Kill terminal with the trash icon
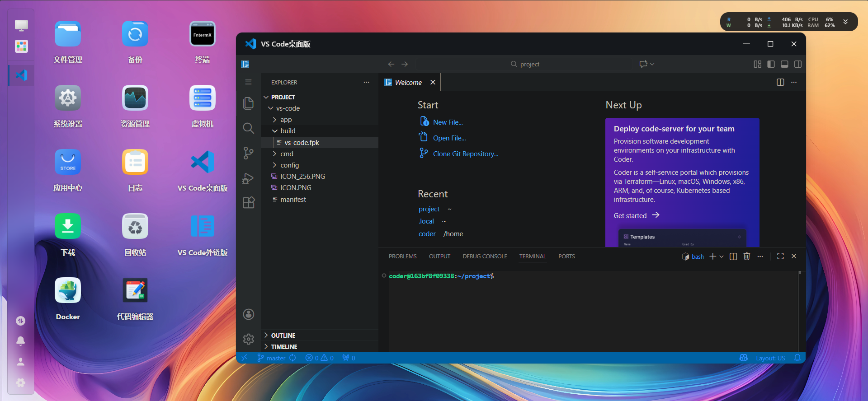The height and width of the screenshot is (401, 868). [x=746, y=256]
